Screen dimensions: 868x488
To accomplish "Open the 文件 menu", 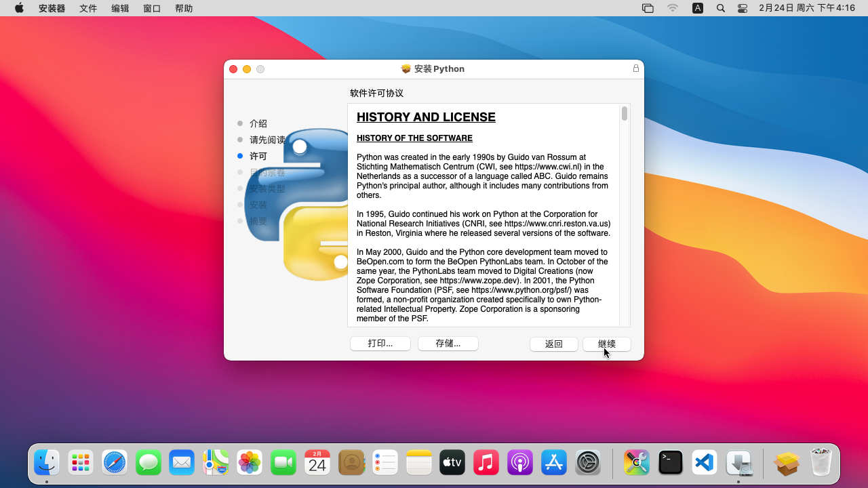I will (x=88, y=8).
